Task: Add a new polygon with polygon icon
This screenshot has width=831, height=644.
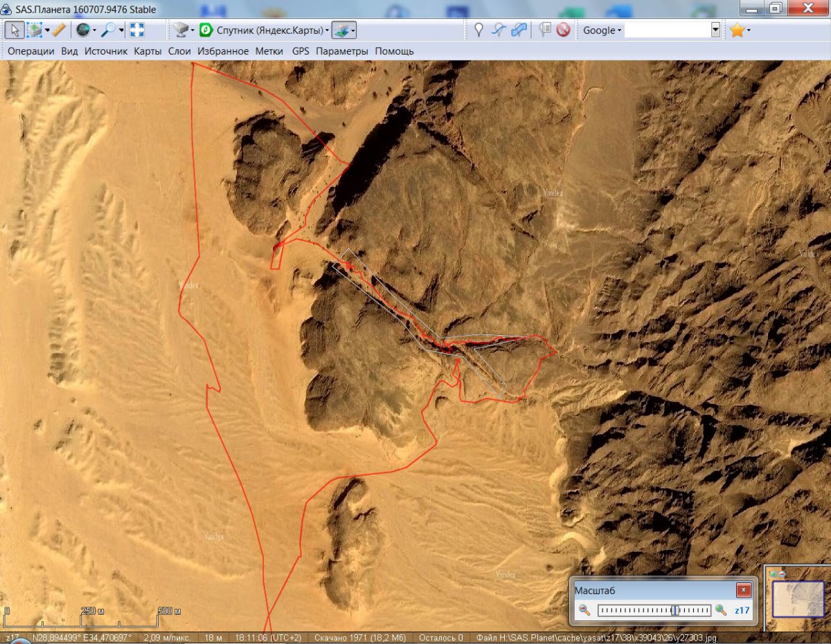Action: coord(519,30)
